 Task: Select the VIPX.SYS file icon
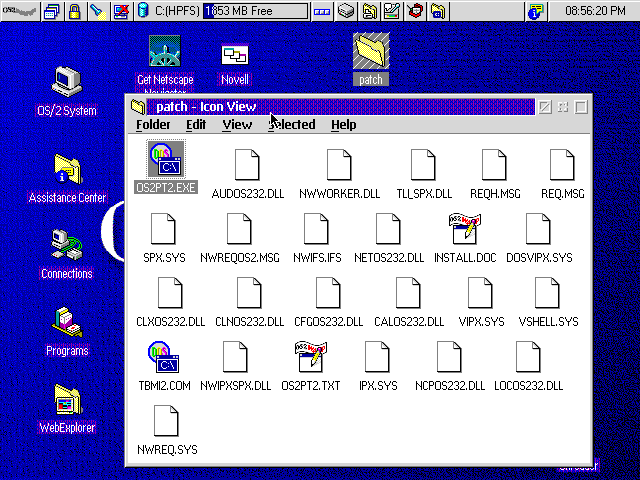click(480, 293)
